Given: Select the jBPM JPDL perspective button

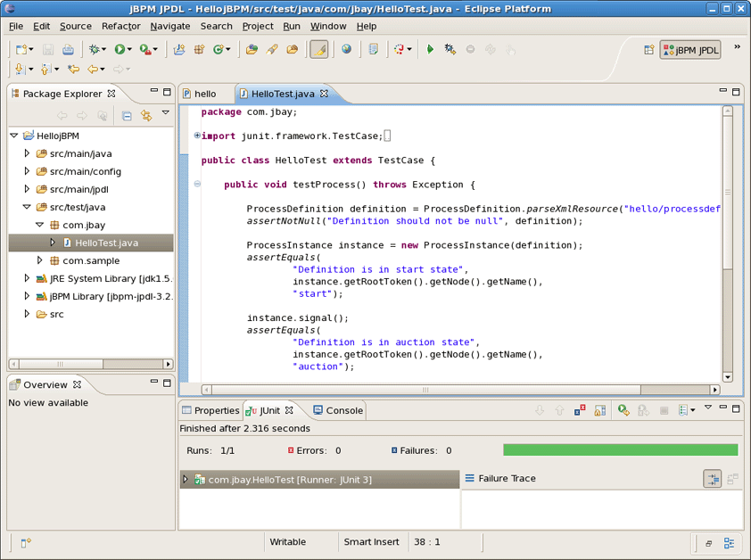Looking at the screenshot, I should point(690,50).
